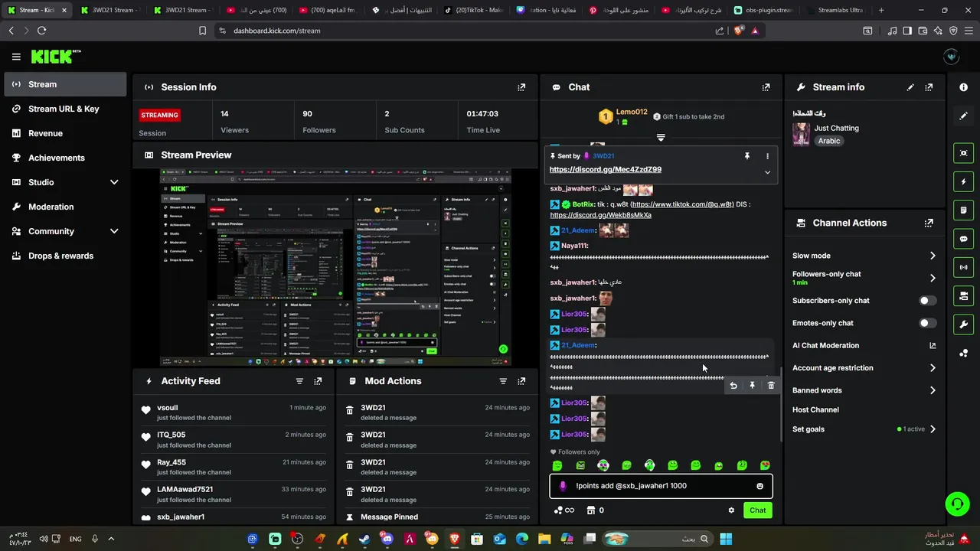Enable Subscribers-only chat
The width and height of the screenshot is (980, 551).
pos(927,301)
